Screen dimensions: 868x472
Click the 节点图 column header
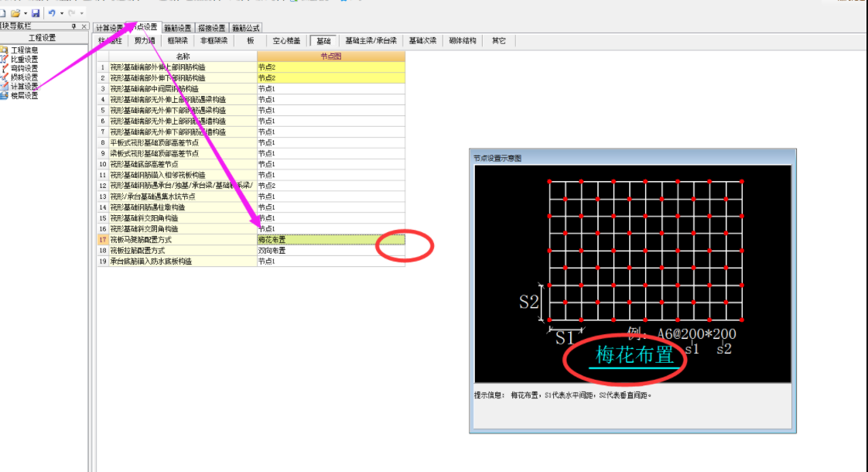[x=331, y=56]
